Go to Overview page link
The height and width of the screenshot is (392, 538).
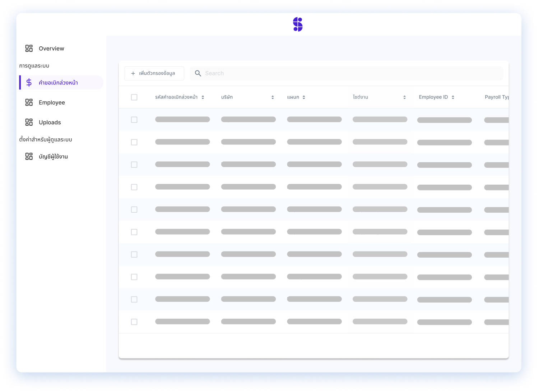pyautogui.click(x=51, y=49)
